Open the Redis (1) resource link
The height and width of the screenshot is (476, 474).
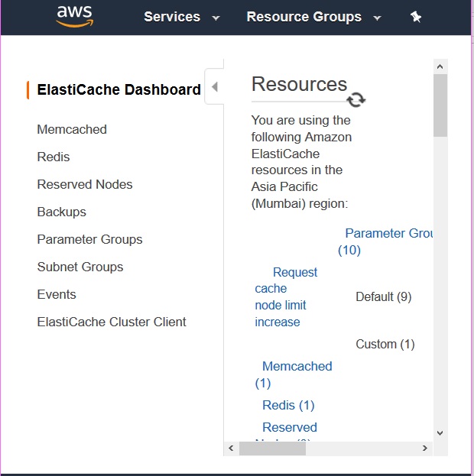(288, 405)
